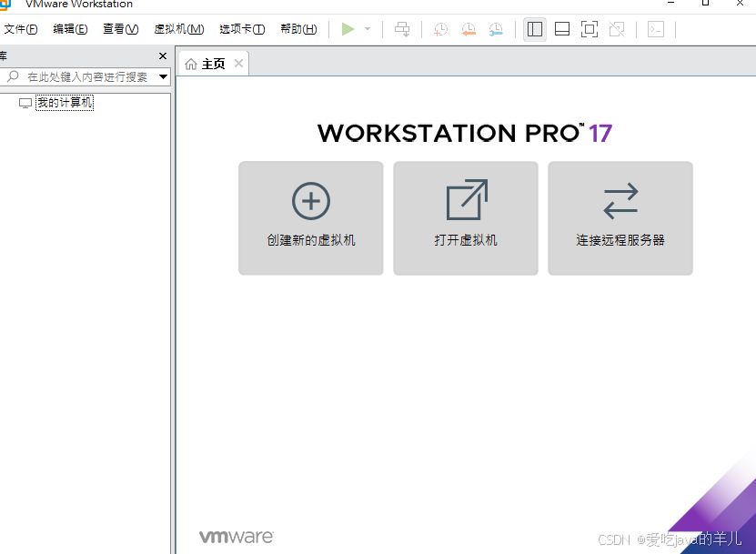756x554 pixels.
Task: Minimize the VMware Workstation window
Action: [670, 3]
